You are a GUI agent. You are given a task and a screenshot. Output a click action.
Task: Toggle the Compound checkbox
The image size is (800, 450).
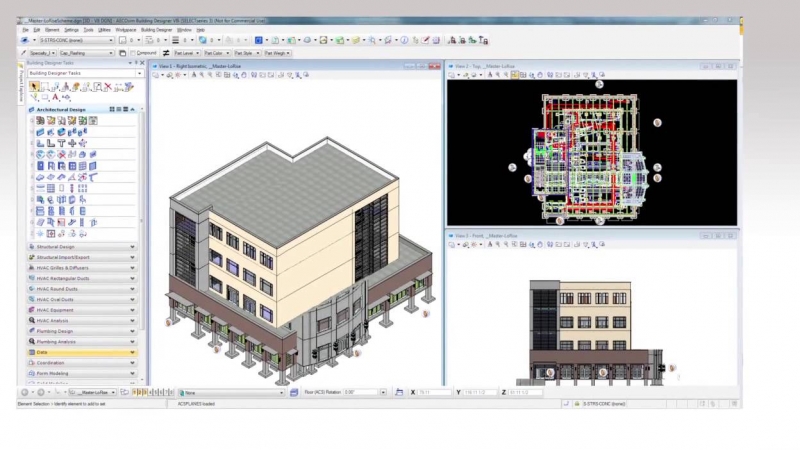[131, 53]
